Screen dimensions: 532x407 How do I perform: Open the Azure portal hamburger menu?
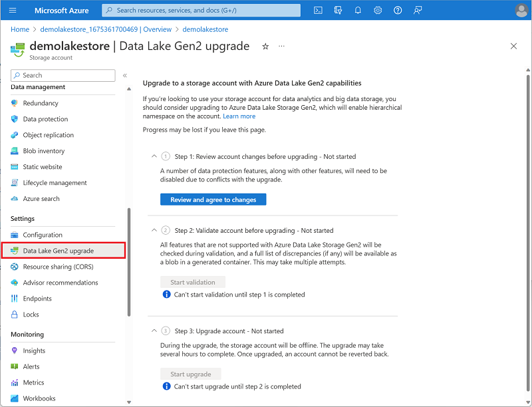[x=13, y=10]
